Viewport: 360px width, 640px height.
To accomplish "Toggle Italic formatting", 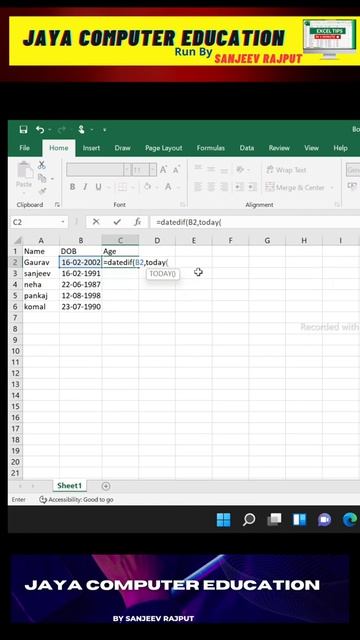I will coord(85,187).
